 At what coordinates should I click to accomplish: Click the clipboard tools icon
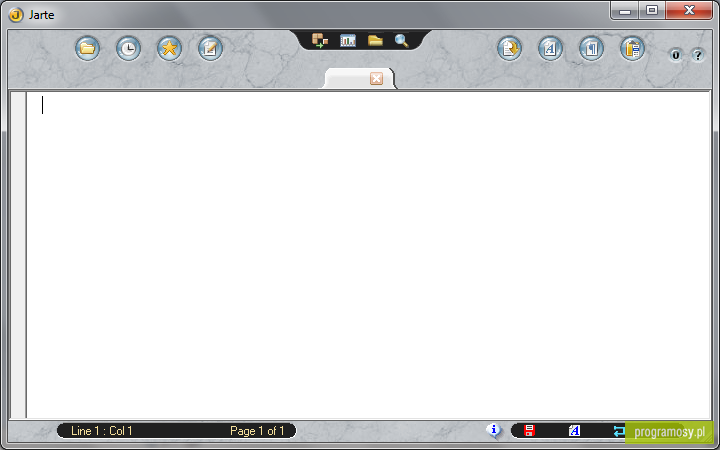point(632,48)
